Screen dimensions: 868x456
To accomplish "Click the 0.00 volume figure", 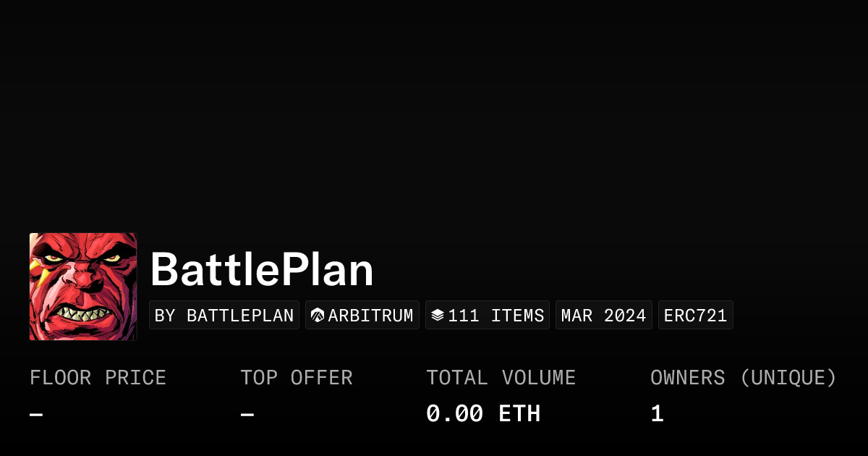I will tap(454, 414).
